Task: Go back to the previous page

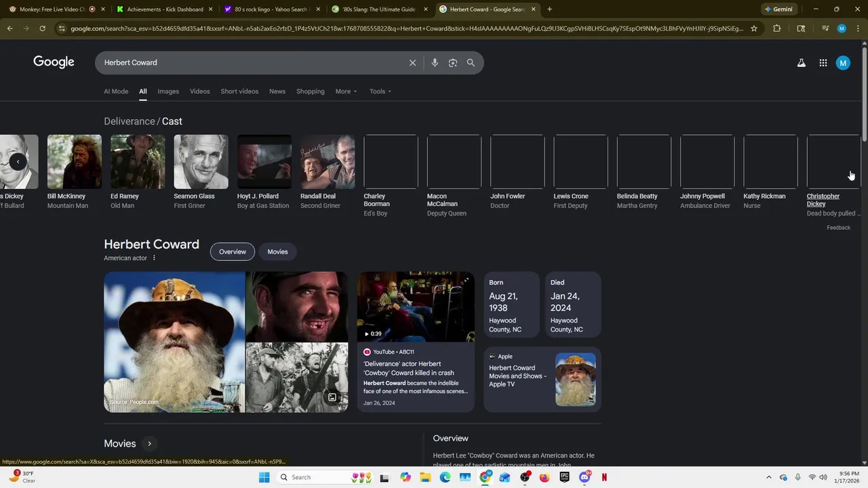Action: pos(9,28)
